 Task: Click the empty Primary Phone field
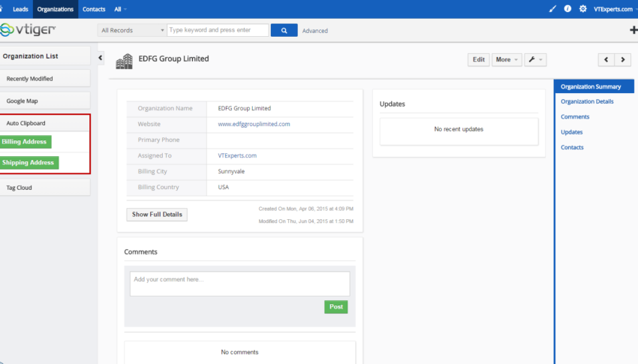[x=280, y=140]
